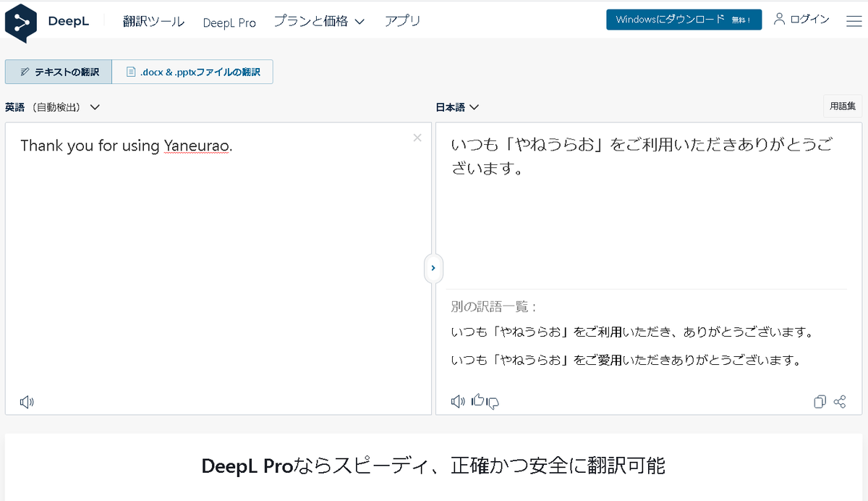Click the Windowsにダウンロード button
The height and width of the screenshot is (501, 868).
pyautogui.click(x=684, y=20)
